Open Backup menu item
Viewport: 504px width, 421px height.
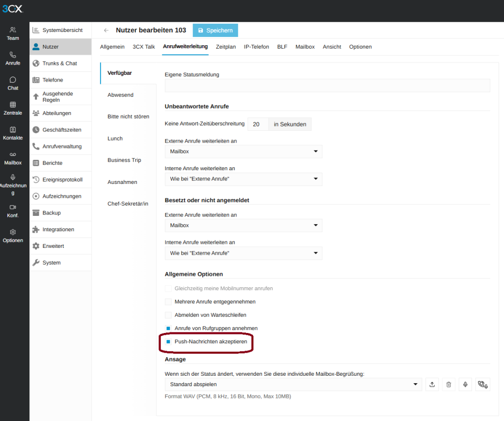click(x=61, y=213)
